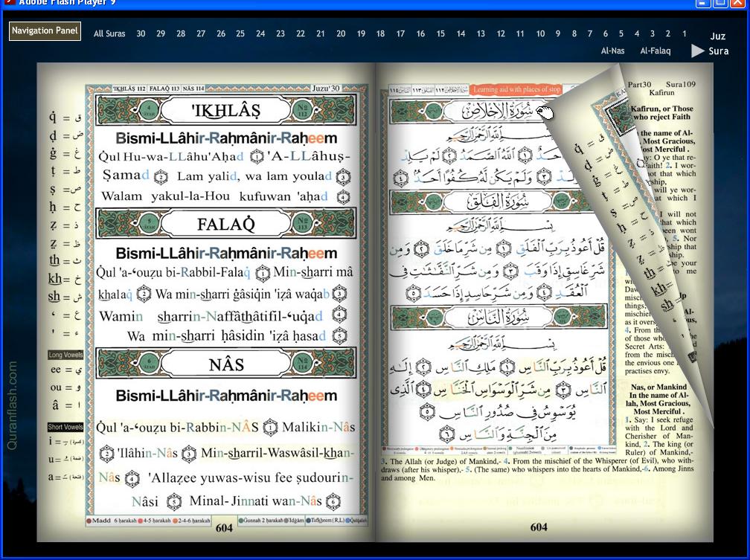Go to Juz 14
The height and width of the screenshot is (560, 750).
tap(461, 34)
